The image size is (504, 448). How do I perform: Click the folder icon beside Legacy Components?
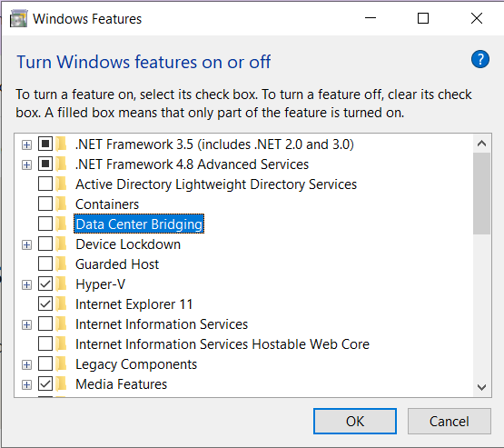point(61,364)
